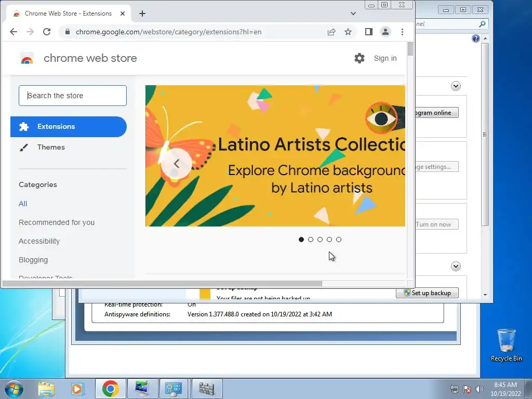Open the Recommended for you category
Image resolution: width=532 pixels, height=399 pixels.
pos(57,222)
